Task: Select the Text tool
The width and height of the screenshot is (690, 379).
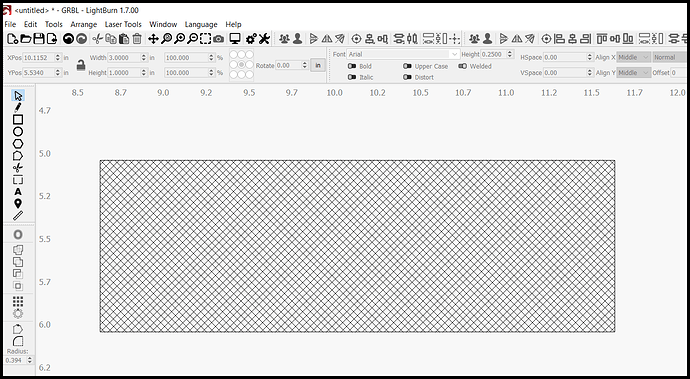Action: (x=18, y=192)
